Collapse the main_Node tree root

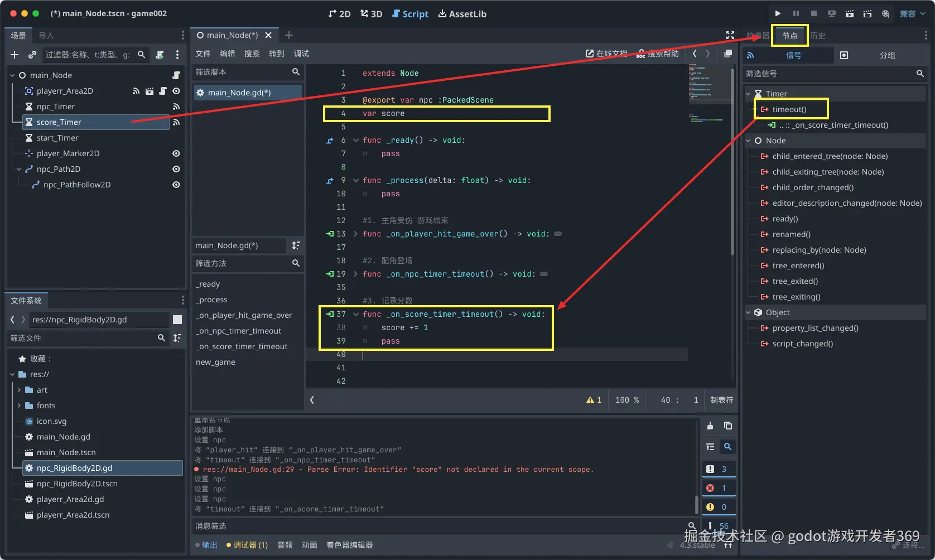click(x=12, y=75)
